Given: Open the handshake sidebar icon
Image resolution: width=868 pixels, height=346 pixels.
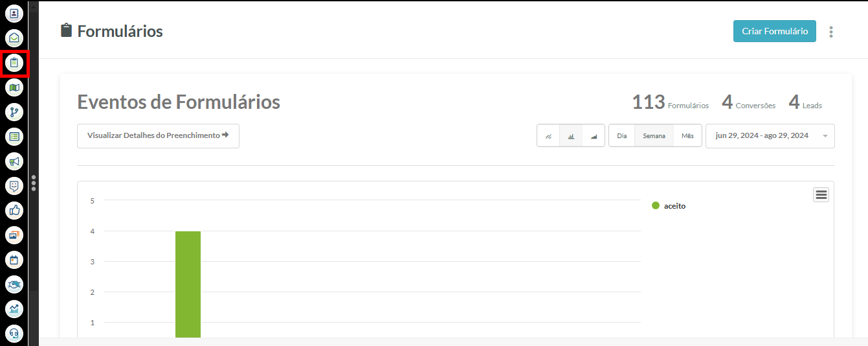Looking at the screenshot, I should pyautogui.click(x=14, y=284).
